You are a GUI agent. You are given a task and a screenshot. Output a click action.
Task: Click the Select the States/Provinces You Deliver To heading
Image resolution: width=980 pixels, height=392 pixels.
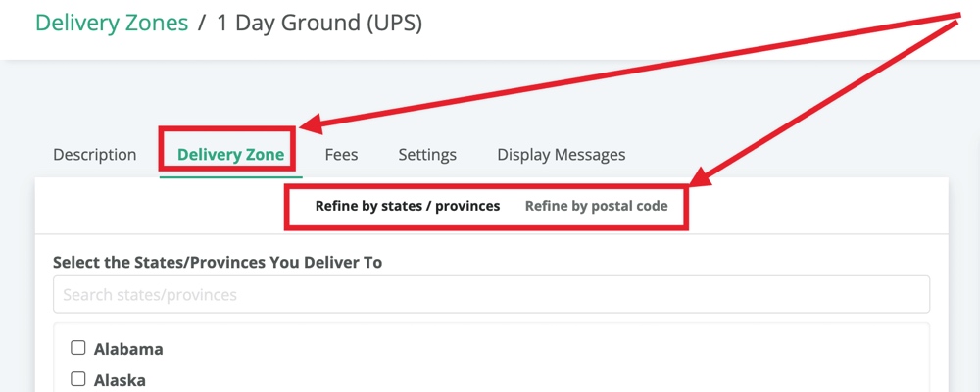(218, 262)
